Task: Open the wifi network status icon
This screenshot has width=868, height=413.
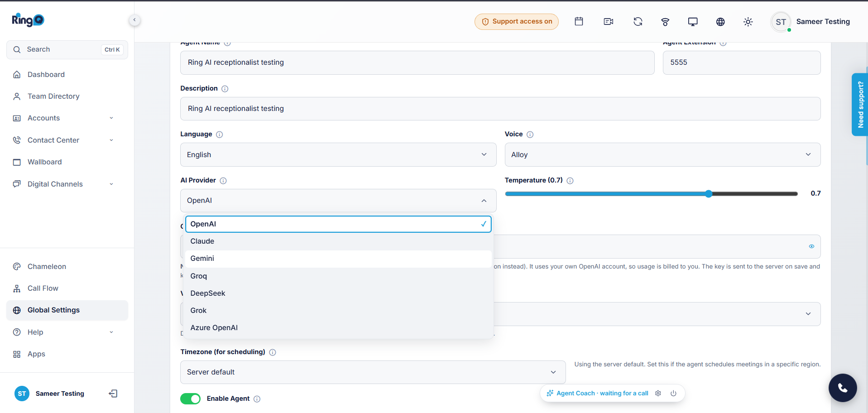Action: tap(665, 21)
